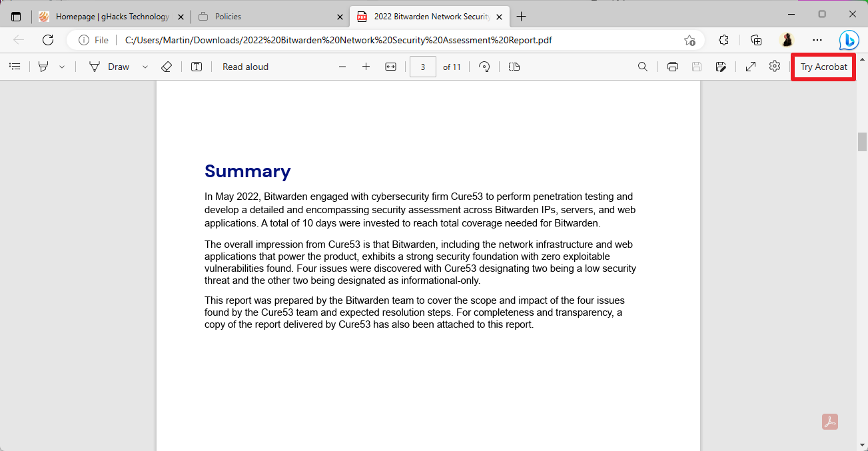Open the PDF viewer settings gear
The width and height of the screenshot is (868, 451).
774,66
